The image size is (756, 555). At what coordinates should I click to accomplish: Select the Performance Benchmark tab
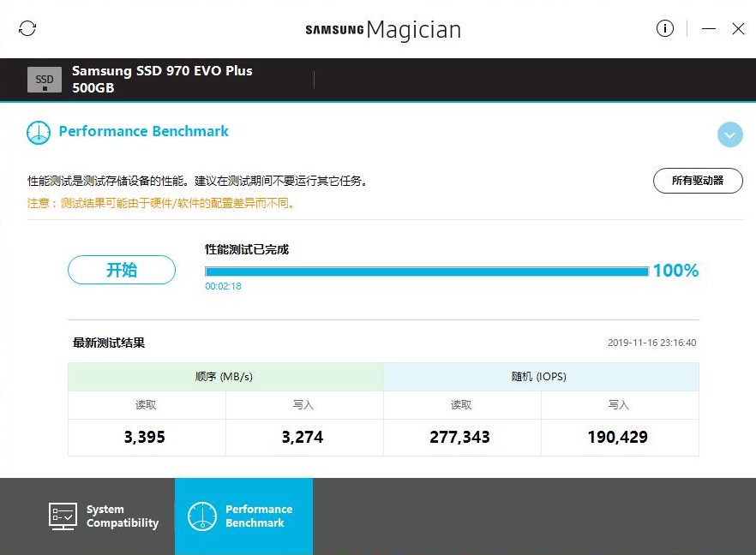coord(246,516)
